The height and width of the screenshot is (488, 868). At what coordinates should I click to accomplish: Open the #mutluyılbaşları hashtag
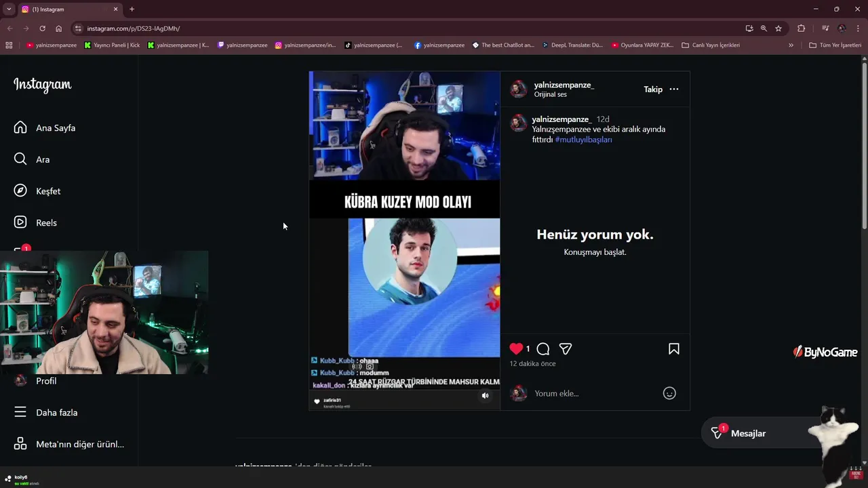tap(583, 139)
